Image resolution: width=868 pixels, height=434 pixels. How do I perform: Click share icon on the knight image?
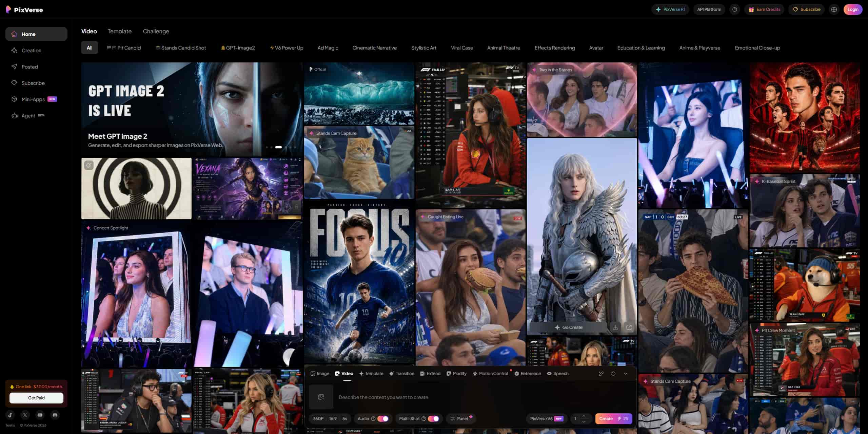[629, 327]
